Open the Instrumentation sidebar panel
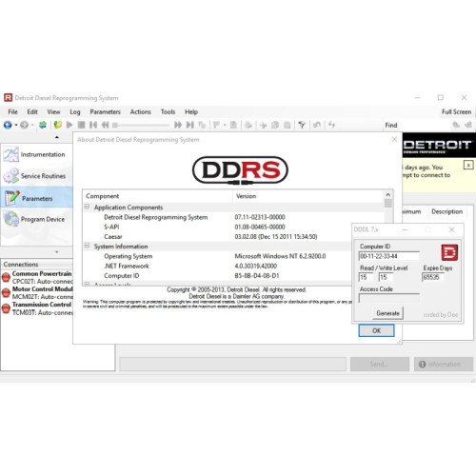The width and height of the screenshot is (476, 476). [x=37, y=154]
